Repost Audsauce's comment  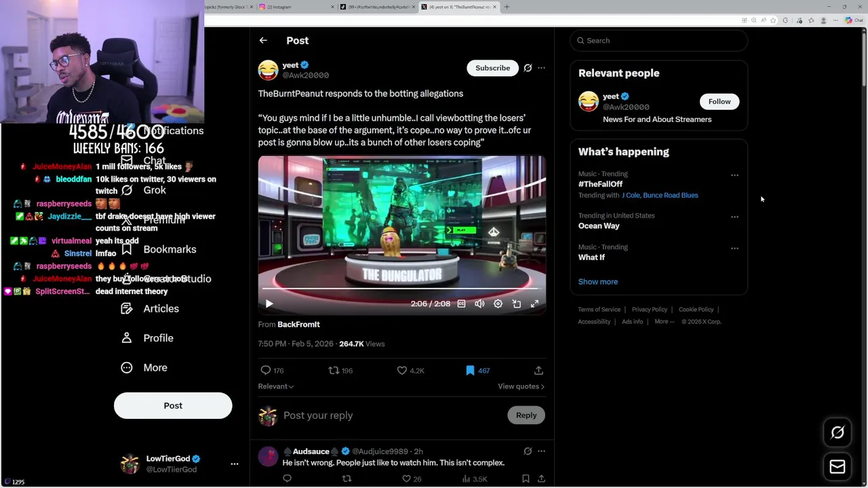(x=347, y=479)
